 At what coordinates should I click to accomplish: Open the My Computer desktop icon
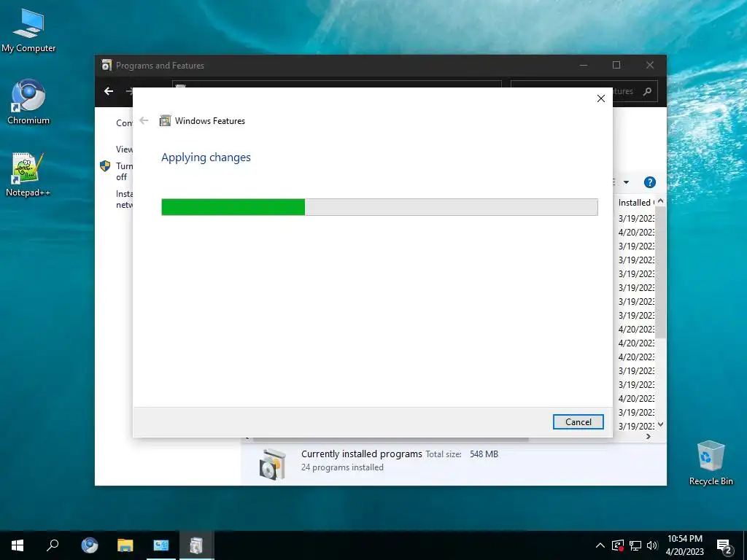pos(28,29)
